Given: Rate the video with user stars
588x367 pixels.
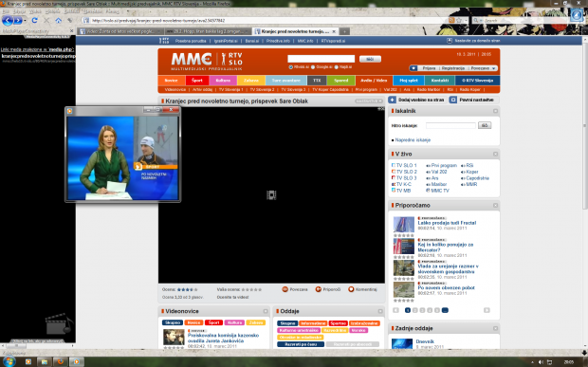Looking at the screenshot, I should (x=251, y=289).
